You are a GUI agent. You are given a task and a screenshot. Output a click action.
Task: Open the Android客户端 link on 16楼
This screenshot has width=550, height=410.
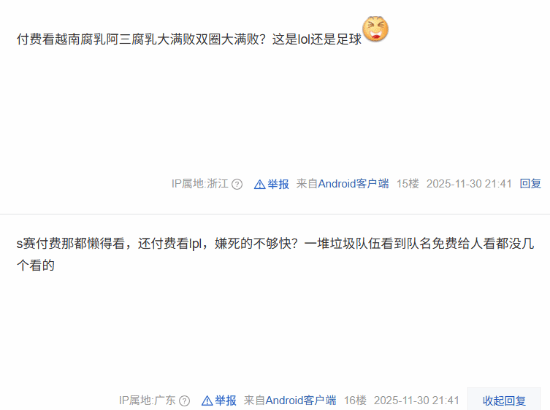[301, 400]
